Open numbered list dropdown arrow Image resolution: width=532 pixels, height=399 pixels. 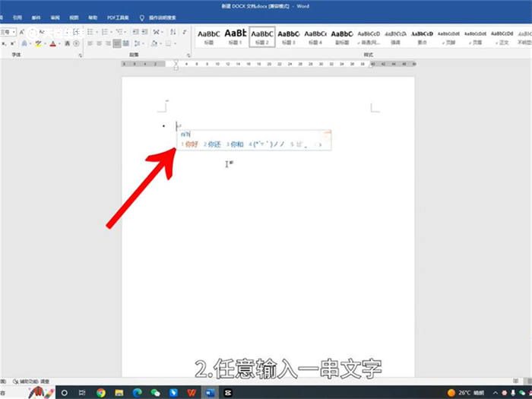click(111, 32)
